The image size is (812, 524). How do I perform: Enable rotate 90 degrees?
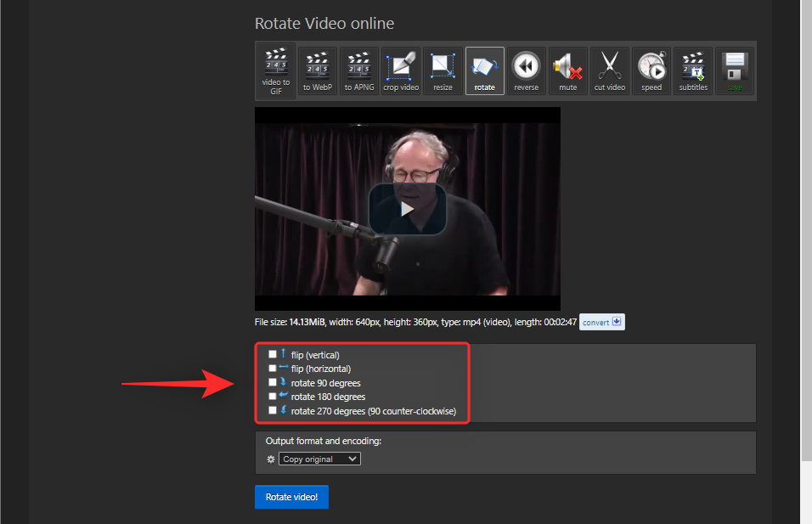click(x=273, y=383)
